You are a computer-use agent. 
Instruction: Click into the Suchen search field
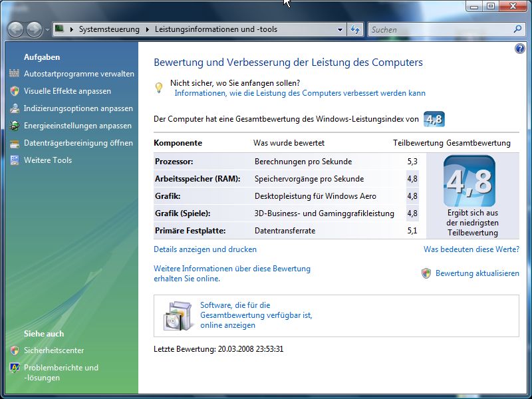click(x=441, y=29)
